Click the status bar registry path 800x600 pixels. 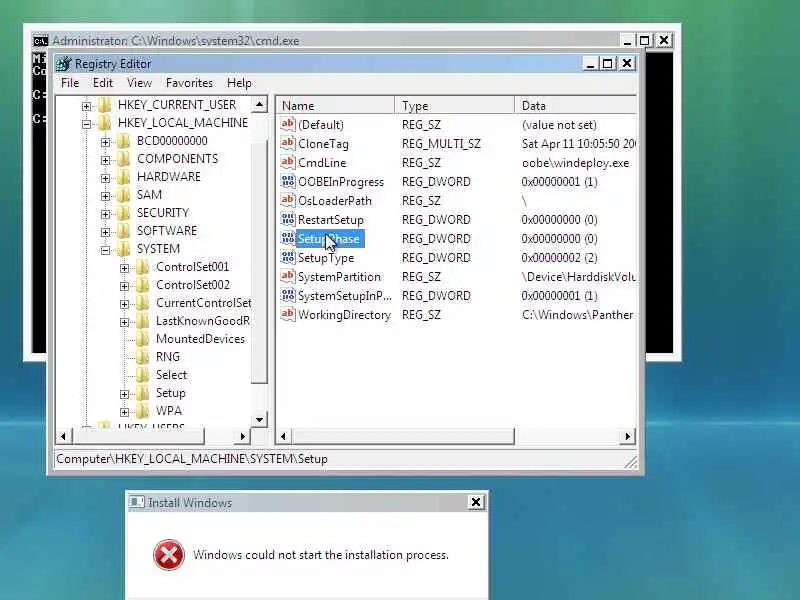pyautogui.click(x=192, y=459)
